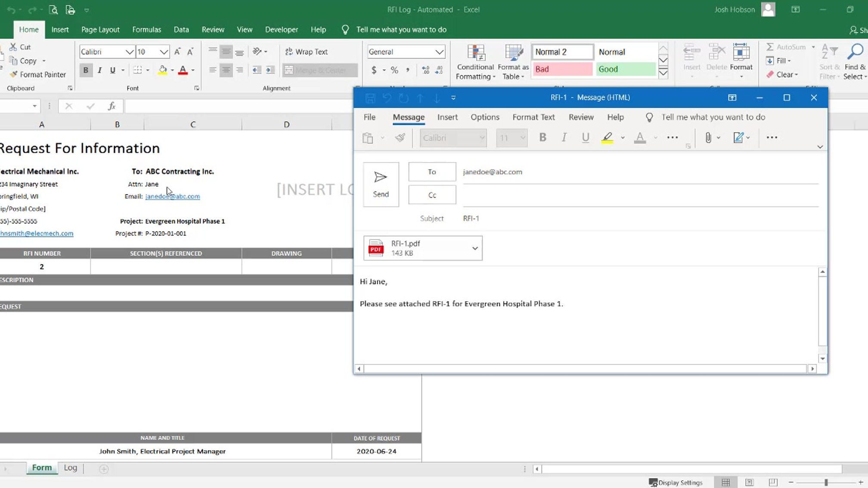Toggle middle vertical alignment in Excel
868x488 pixels.
click(226, 52)
